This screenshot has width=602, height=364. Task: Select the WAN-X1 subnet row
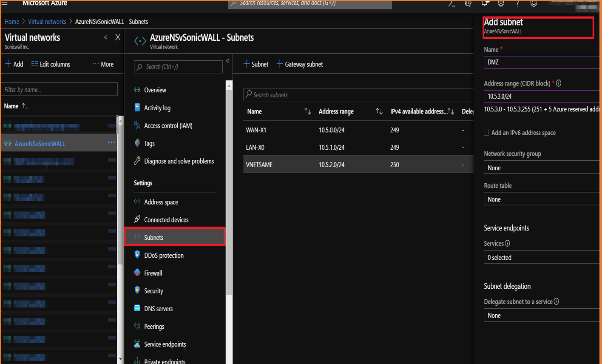tap(358, 130)
